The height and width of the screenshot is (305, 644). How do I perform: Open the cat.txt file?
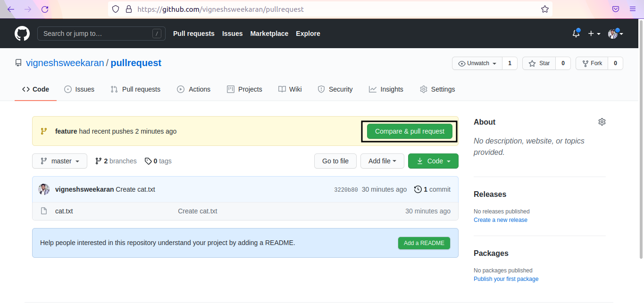pos(64,211)
